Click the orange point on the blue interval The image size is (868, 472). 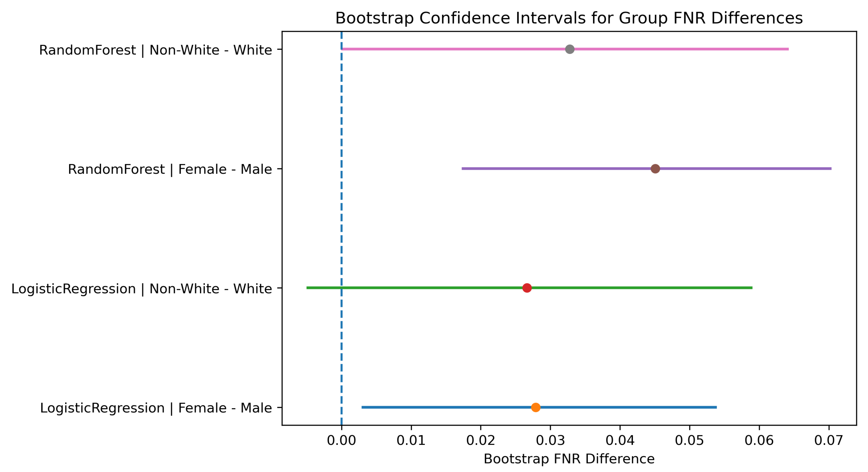coord(536,407)
